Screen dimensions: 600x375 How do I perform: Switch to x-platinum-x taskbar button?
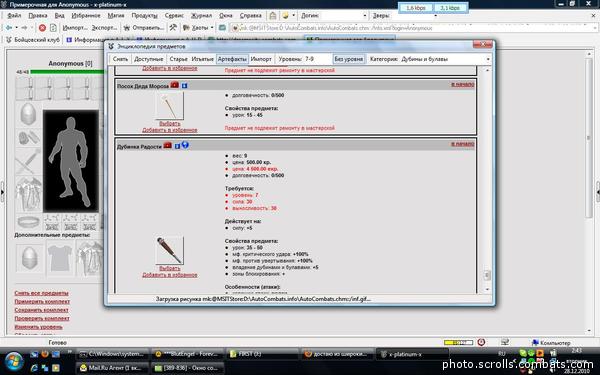412,354
